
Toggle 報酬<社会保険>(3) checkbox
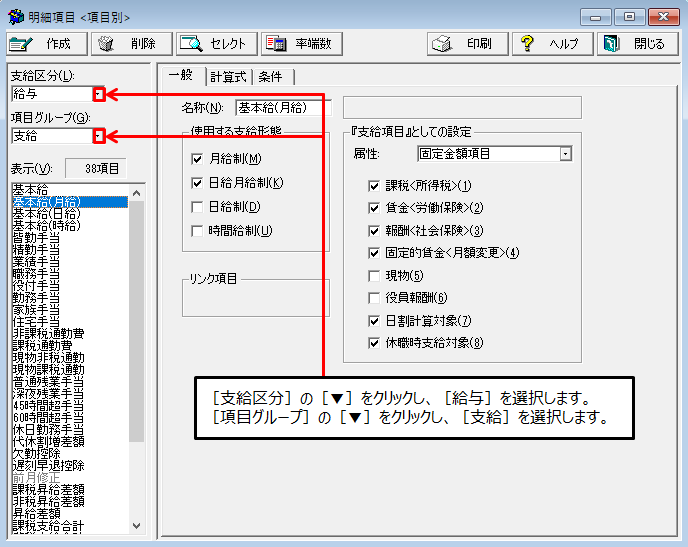click(374, 231)
